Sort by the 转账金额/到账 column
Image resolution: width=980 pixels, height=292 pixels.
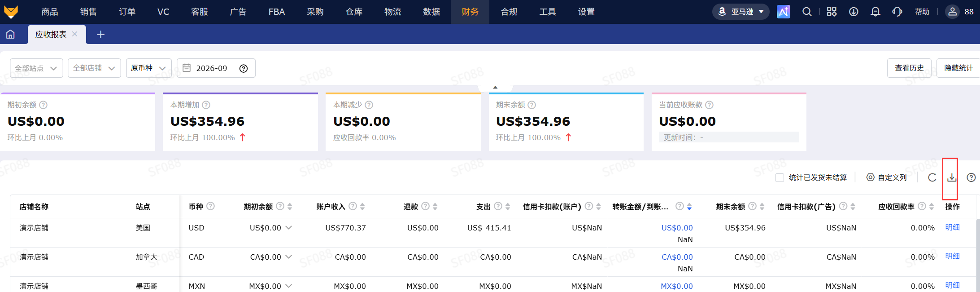pyautogui.click(x=689, y=207)
